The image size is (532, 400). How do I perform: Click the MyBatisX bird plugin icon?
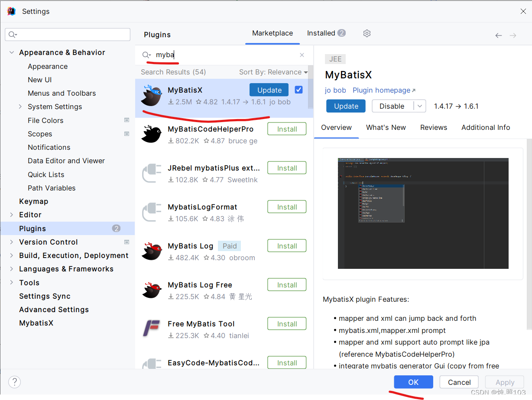pos(151,95)
